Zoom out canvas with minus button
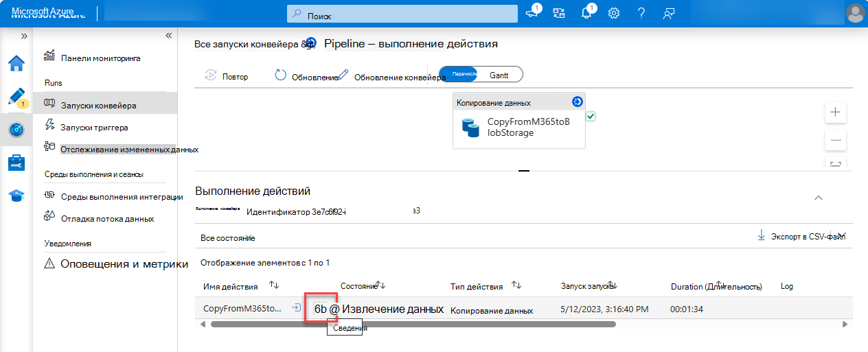This screenshot has height=352, width=868. pyautogui.click(x=836, y=140)
